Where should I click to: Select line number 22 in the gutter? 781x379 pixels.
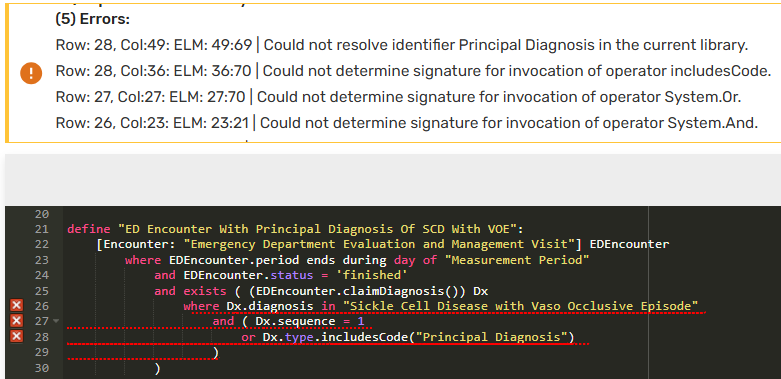point(42,245)
